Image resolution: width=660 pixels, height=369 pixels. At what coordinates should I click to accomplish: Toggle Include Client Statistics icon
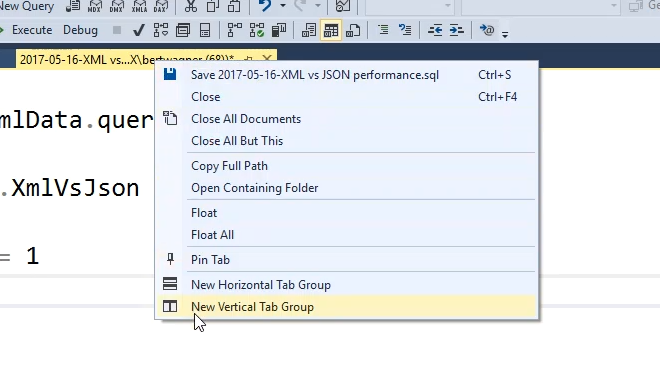pos(279,30)
